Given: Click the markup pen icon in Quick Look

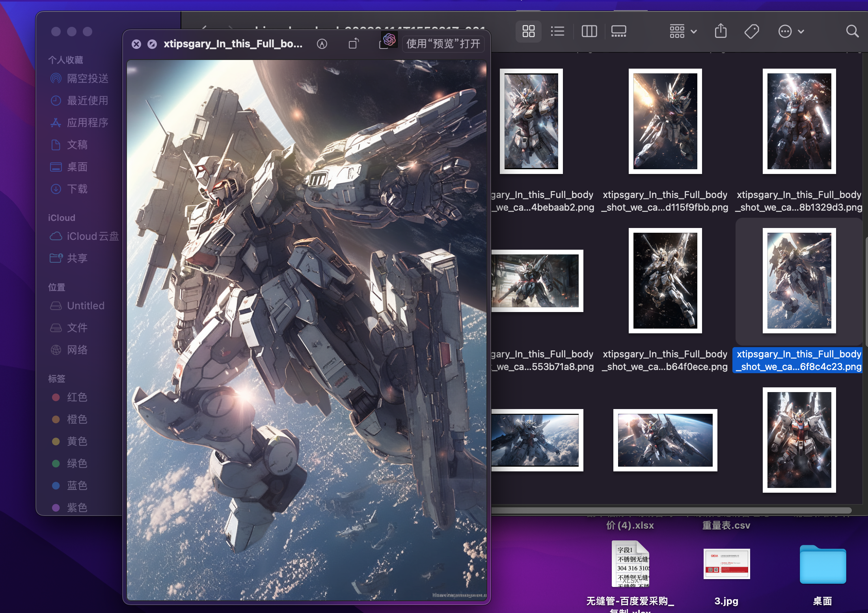Looking at the screenshot, I should click(322, 44).
